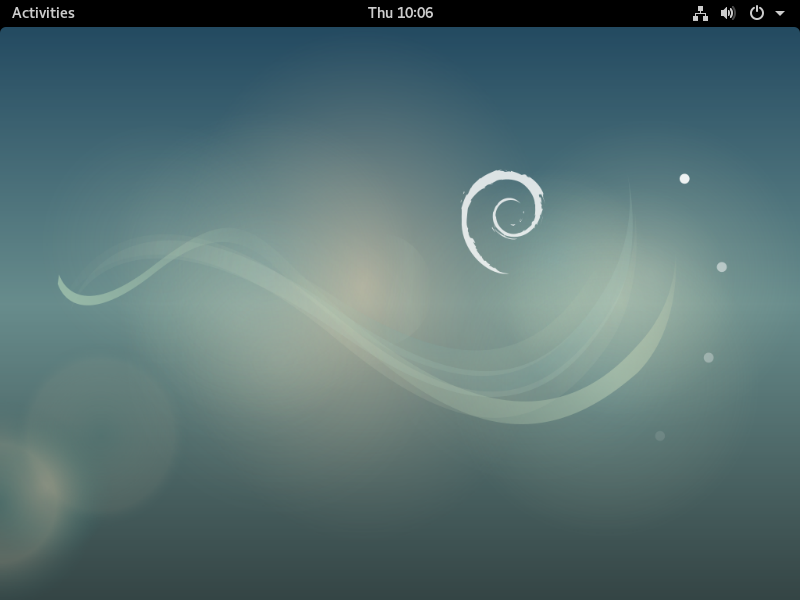The width and height of the screenshot is (800, 600).
Task: Click the dark bottom-right desktop area
Action: pyautogui.click(x=700, y=540)
